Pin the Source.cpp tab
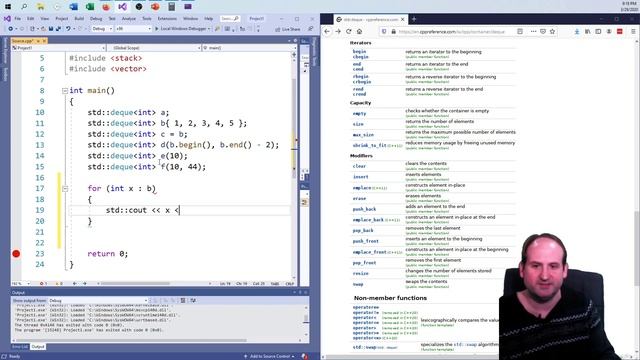Viewport: 640px width, 360px height. click(x=38, y=41)
